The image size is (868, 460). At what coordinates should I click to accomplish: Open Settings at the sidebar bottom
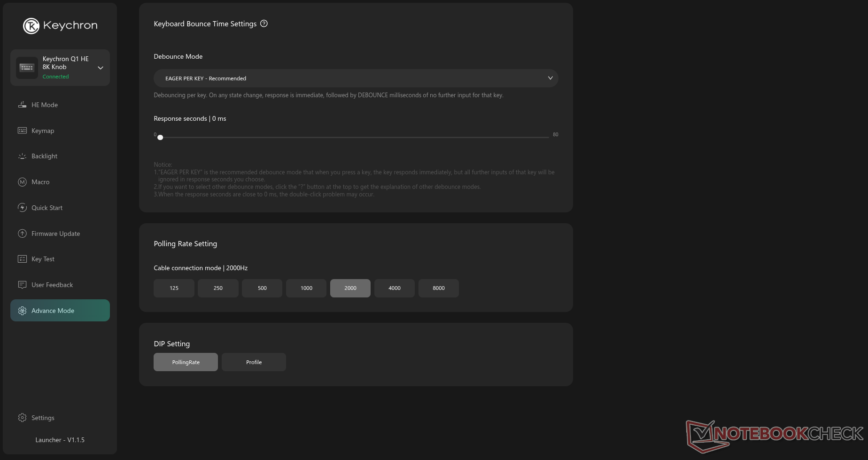pyautogui.click(x=42, y=418)
